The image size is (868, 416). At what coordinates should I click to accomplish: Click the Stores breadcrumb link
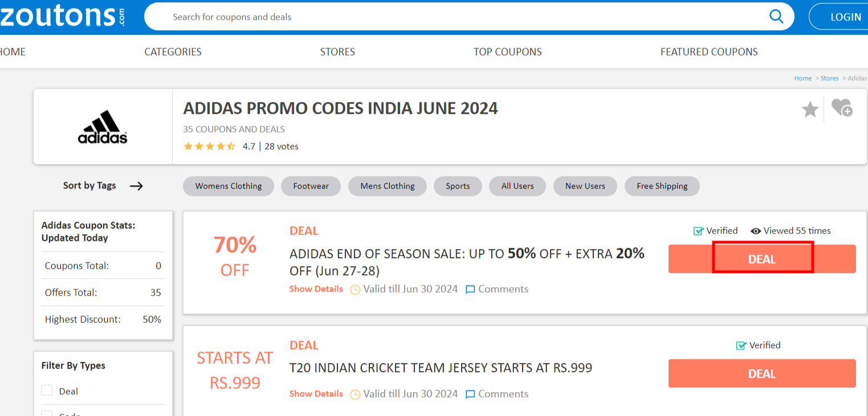[x=829, y=78]
